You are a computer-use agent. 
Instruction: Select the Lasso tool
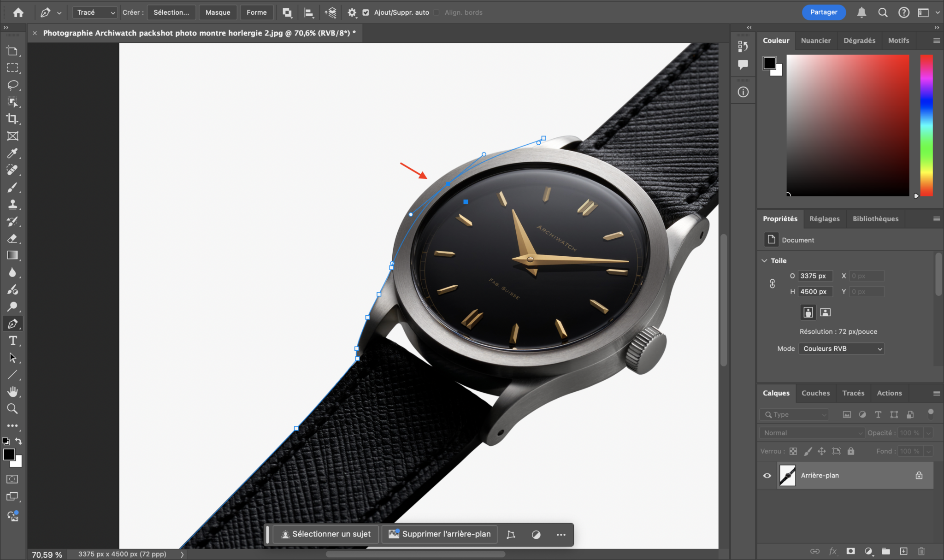pos(12,85)
